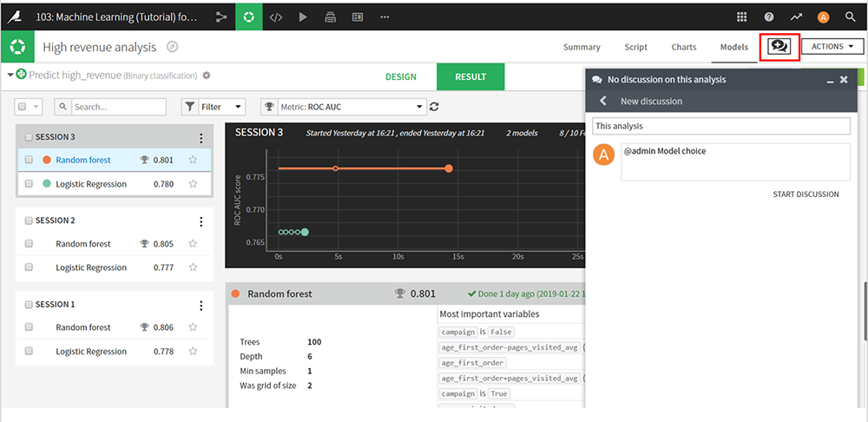Open the code recipes icon in top bar
This screenshot has width=868, height=422.
click(x=275, y=16)
